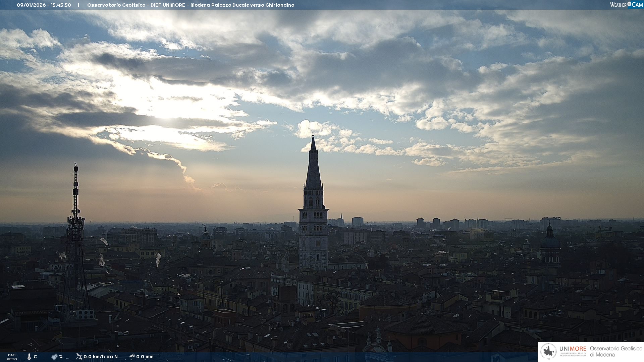Click the WeatherCam logo
Viewport: 644px width, 362px height.
tap(626, 5)
